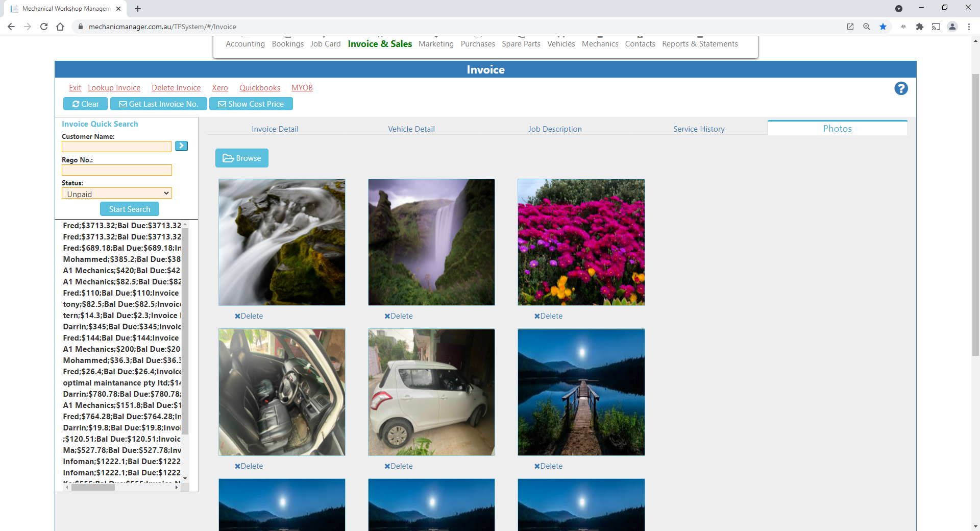The width and height of the screenshot is (980, 531).
Task: Open the Mechanics menu
Action: 600,44
